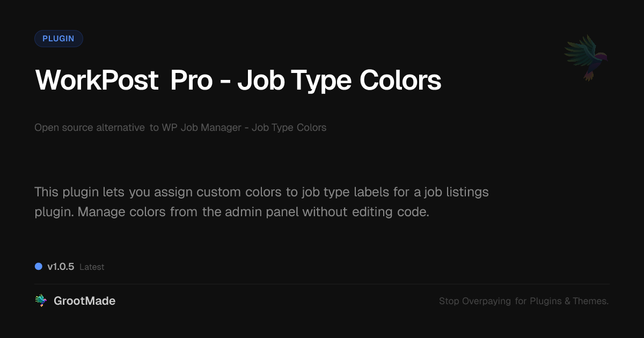Select "without editing code" in the description
This screenshot has height=338, width=644.
(365, 211)
